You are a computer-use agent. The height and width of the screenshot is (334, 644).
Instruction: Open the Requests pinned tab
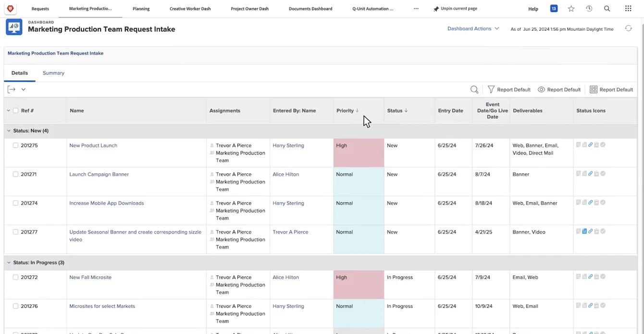pyautogui.click(x=40, y=9)
